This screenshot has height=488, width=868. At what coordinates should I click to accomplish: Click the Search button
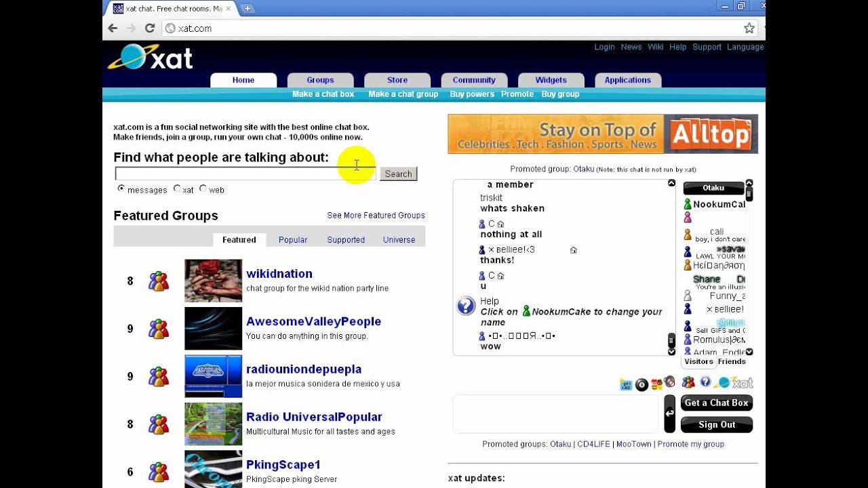(x=398, y=174)
